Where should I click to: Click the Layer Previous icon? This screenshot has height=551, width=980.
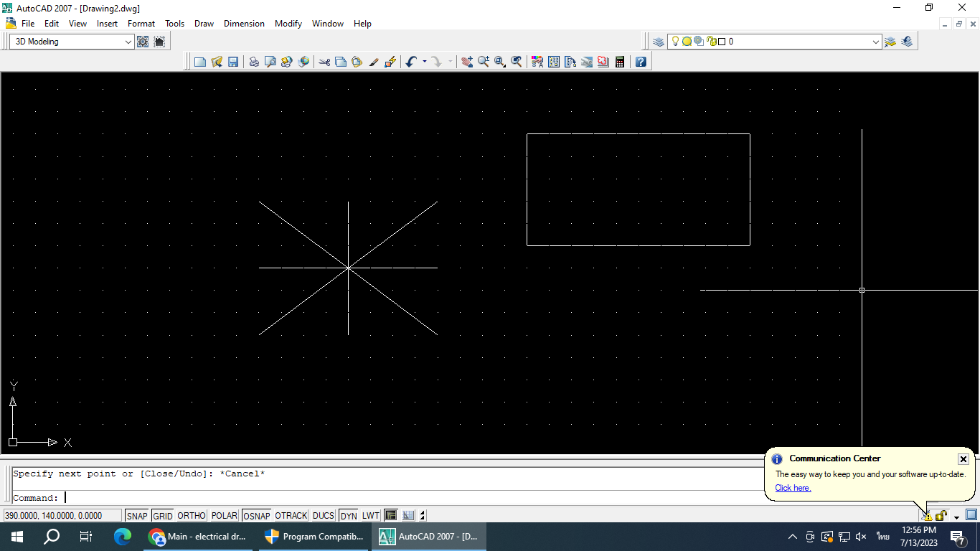coord(907,42)
